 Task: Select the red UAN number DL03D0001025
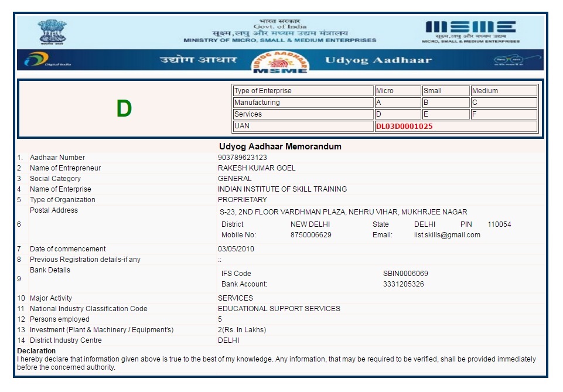click(404, 126)
